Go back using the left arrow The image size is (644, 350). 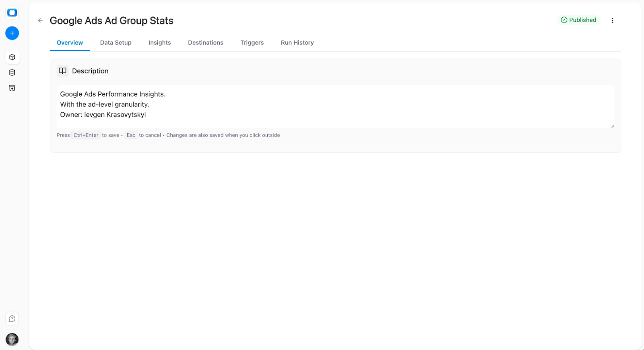(40, 20)
